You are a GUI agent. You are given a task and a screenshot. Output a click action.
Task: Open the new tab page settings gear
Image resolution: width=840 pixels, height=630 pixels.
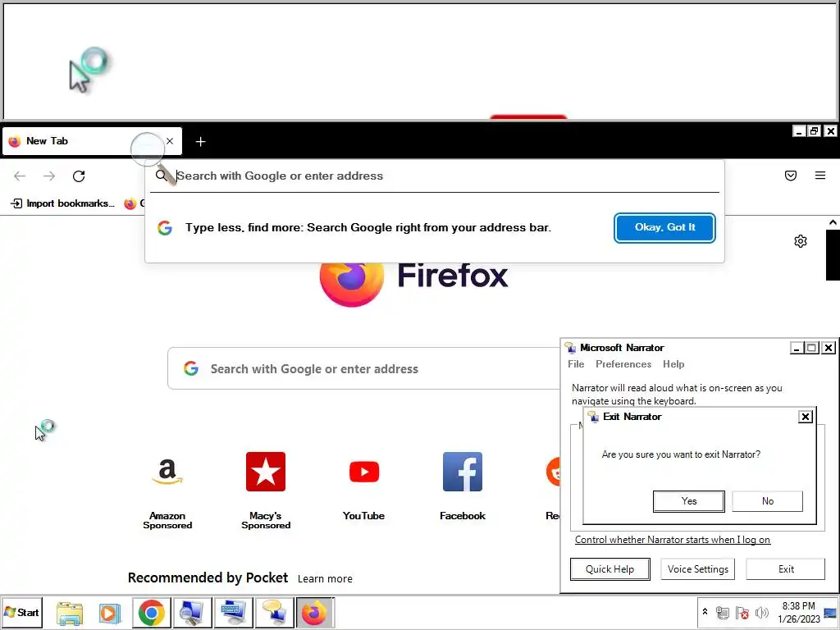801,241
